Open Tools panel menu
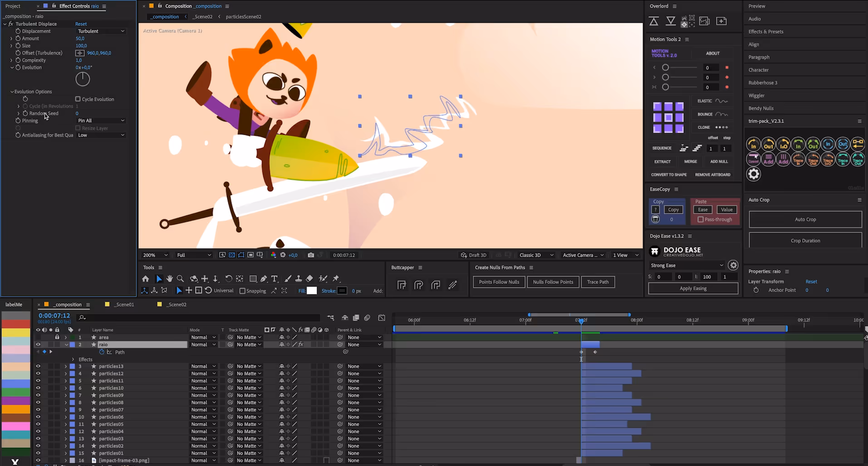The width and height of the screenshot is (868, 466). click(160, 268)
